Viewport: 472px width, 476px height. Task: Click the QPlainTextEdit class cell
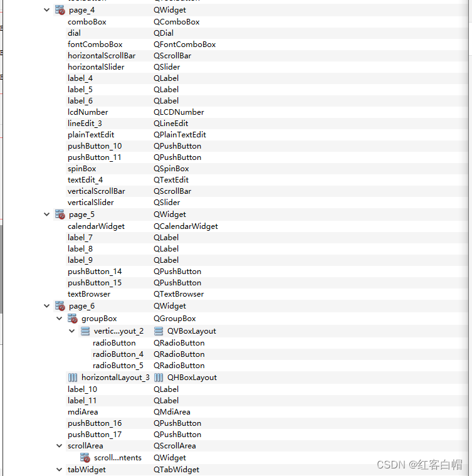179,134
